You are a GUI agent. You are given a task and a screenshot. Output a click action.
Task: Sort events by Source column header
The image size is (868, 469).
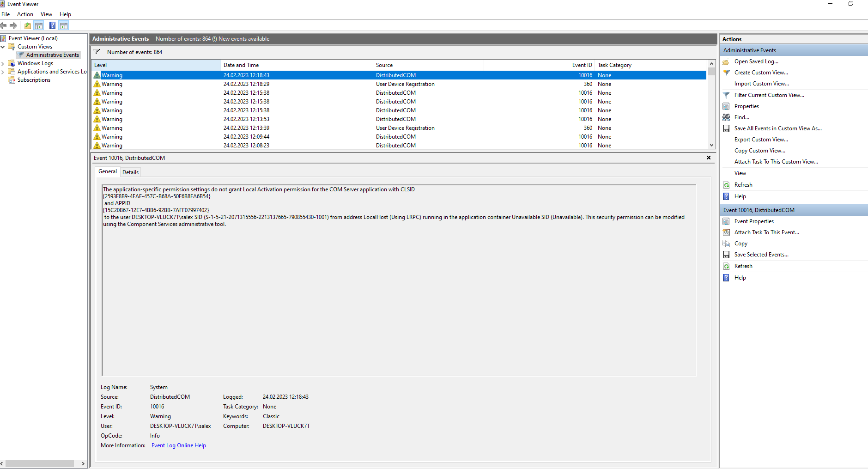[428, 65]
